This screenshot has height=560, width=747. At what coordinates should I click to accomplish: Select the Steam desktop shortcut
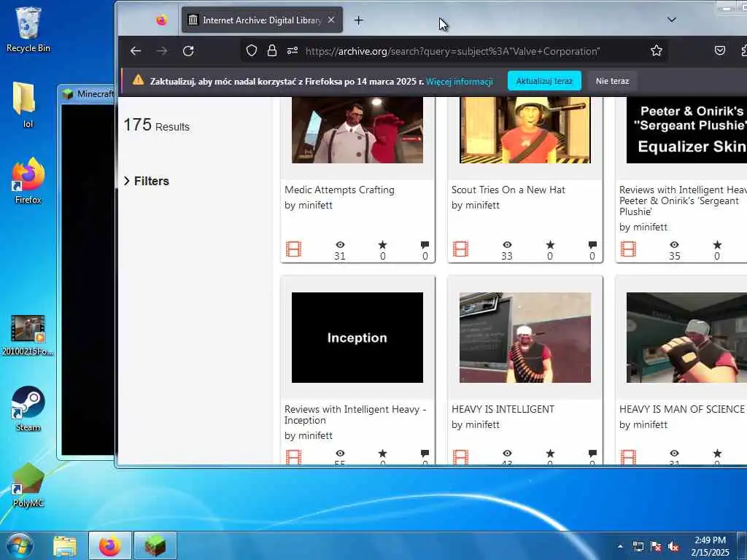pyautogui.click(x=28, y=408)
